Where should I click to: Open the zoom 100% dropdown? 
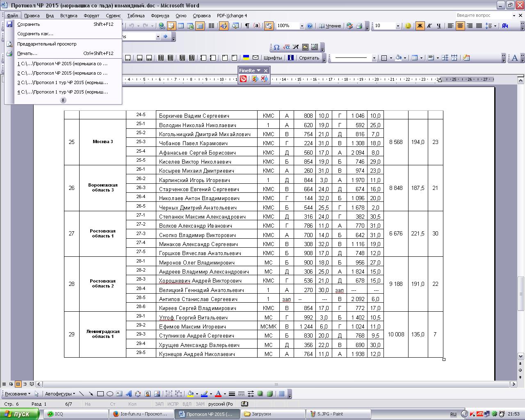tap(302, 26)
